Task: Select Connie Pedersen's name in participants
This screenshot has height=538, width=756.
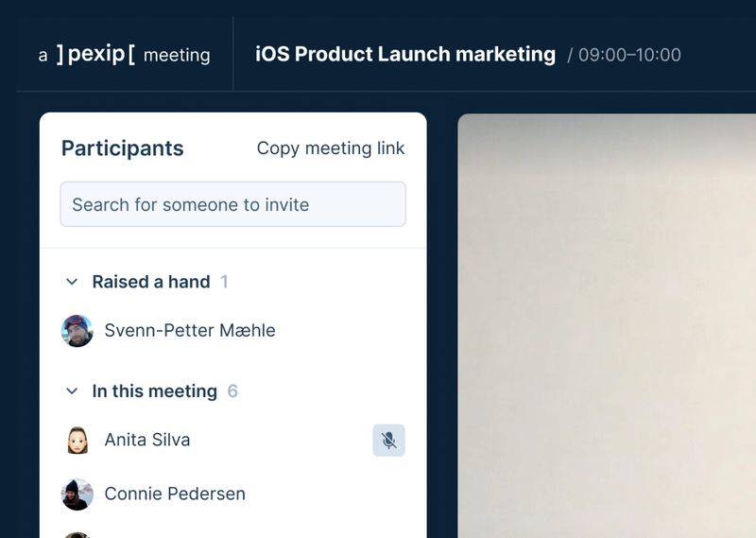Action: tap(175, 495)
